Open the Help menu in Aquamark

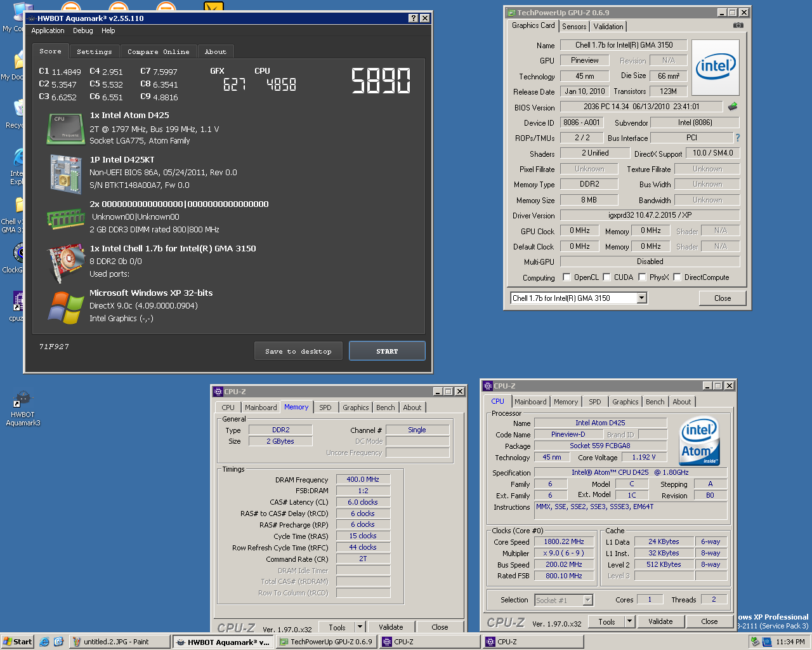[x=108, y=30]
